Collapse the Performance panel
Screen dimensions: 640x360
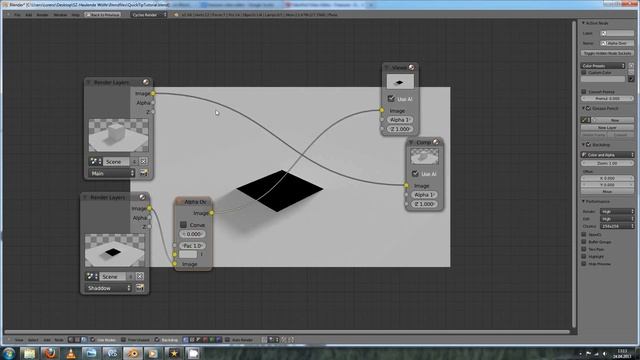pyautogui.click(x=584, y=202)
